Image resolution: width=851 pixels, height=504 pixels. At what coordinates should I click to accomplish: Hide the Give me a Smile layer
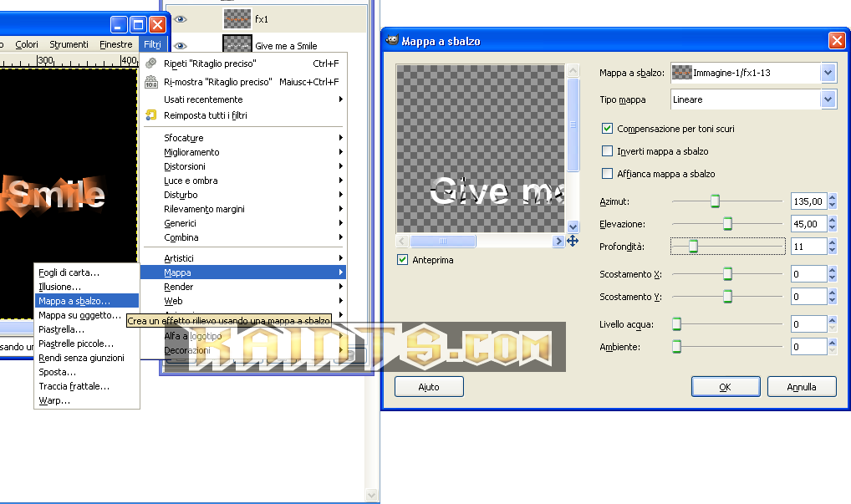coord(181,46)
